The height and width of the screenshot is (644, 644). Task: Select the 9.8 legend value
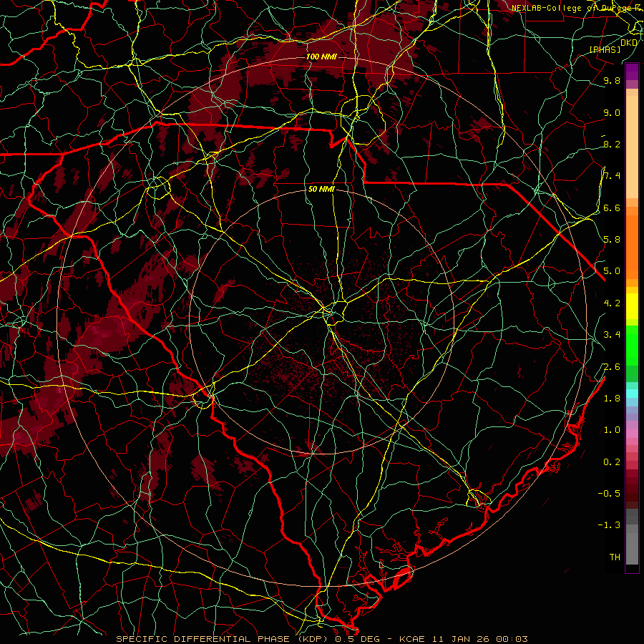click(x=612, y=80)
